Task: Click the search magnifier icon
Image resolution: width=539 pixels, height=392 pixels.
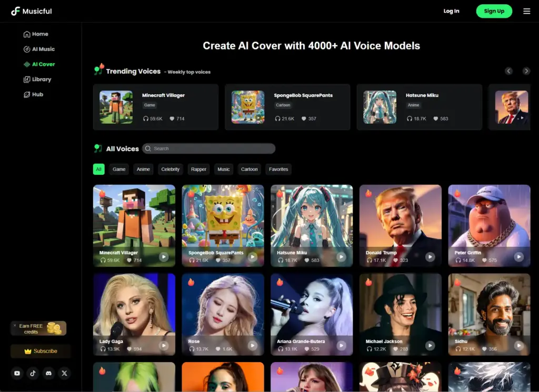Action: pos(148,148)
